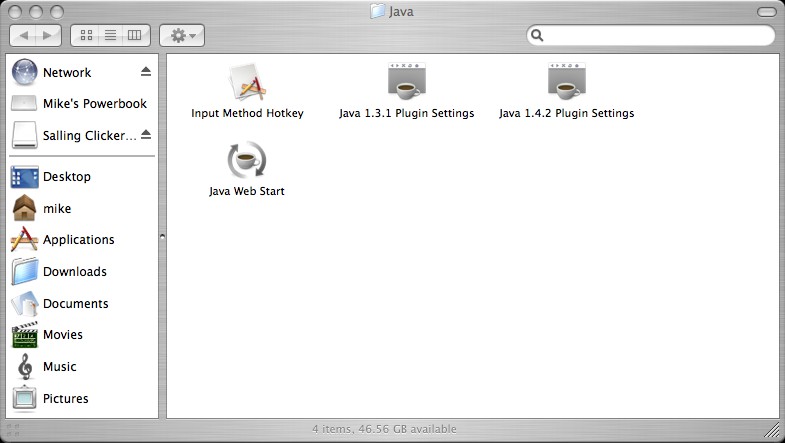Viewport: 785px width, 443px height.
Task: Minimize the Java Finder window
Action: (x=36, y=12)
